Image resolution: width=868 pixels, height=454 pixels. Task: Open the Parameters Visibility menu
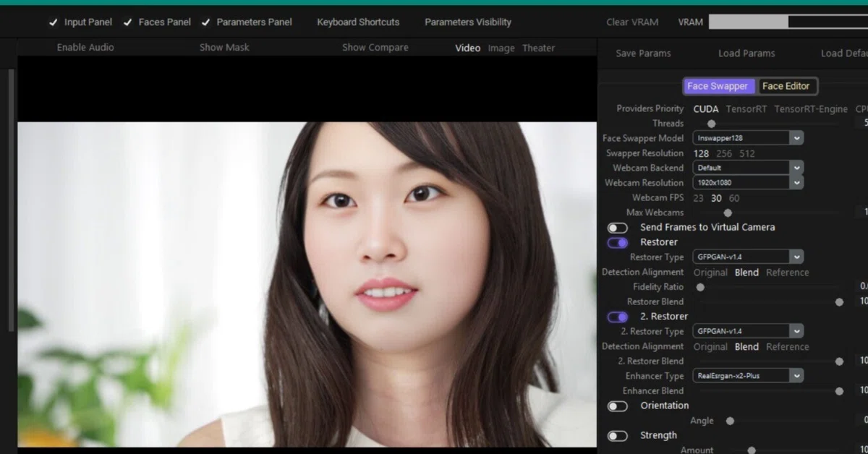(468, 22)
